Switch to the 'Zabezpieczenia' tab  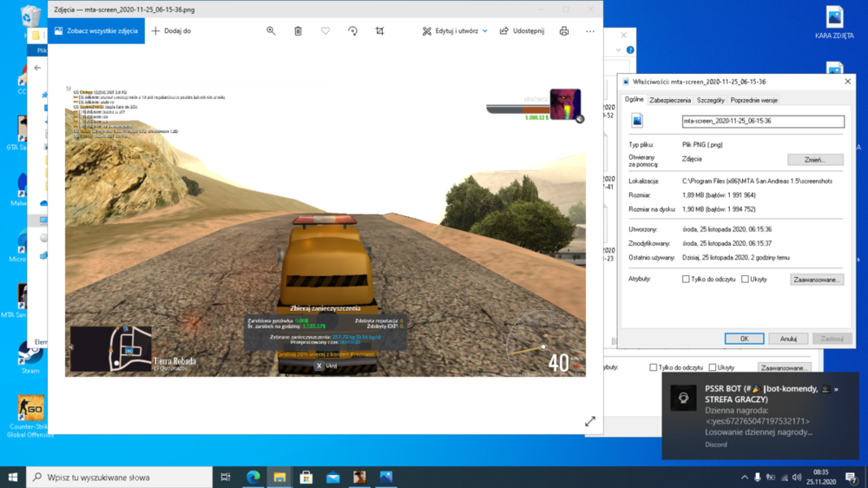click(670, 100)
